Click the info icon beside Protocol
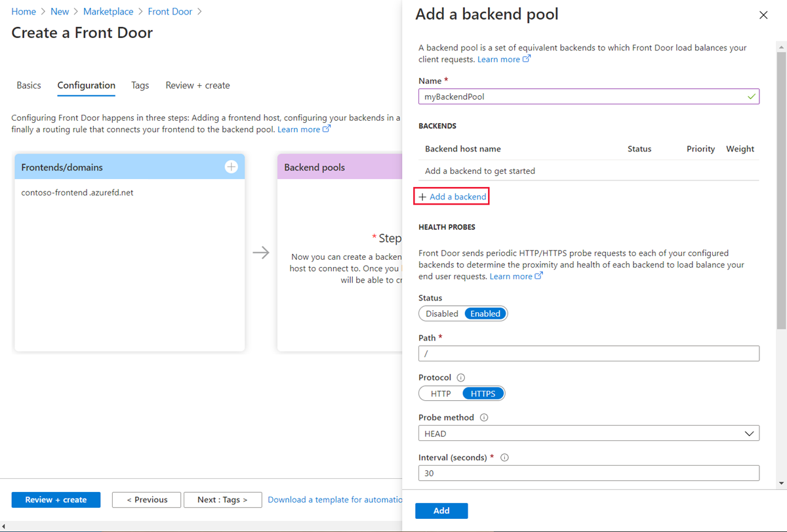The height and width of the screenshot is (532, 787). (x=460, y=377)
